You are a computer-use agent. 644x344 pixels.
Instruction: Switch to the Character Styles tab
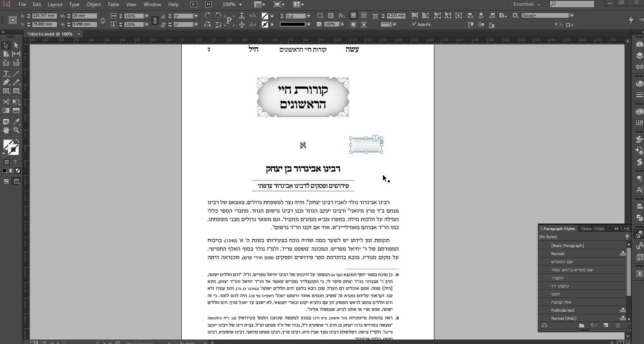586,229
